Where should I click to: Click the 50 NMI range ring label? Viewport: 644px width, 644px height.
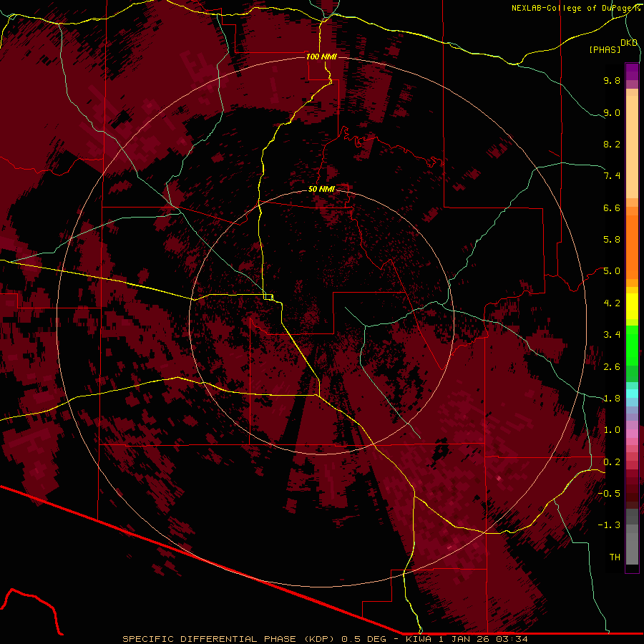321,189
